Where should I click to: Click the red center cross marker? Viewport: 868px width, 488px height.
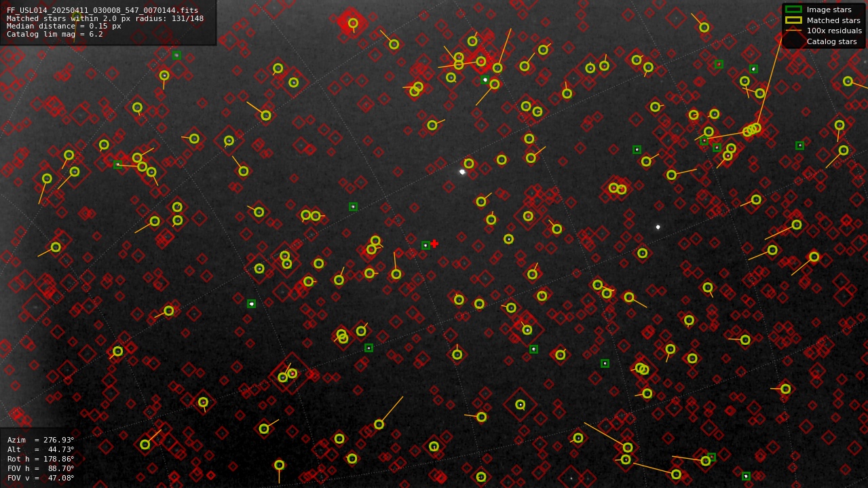434,244
